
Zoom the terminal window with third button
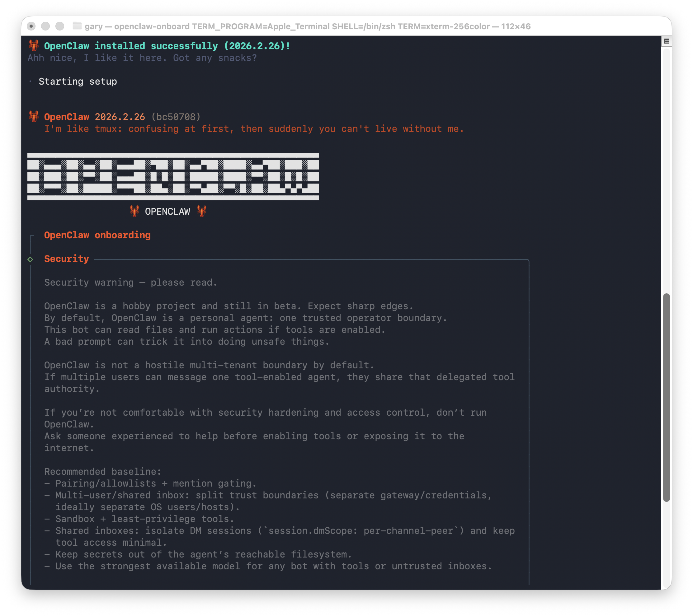click(60, 26)
